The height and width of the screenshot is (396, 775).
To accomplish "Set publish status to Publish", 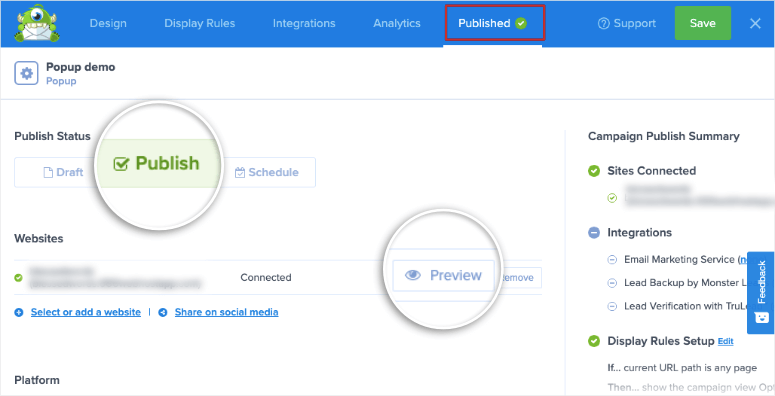I will (x=157, y=164).
